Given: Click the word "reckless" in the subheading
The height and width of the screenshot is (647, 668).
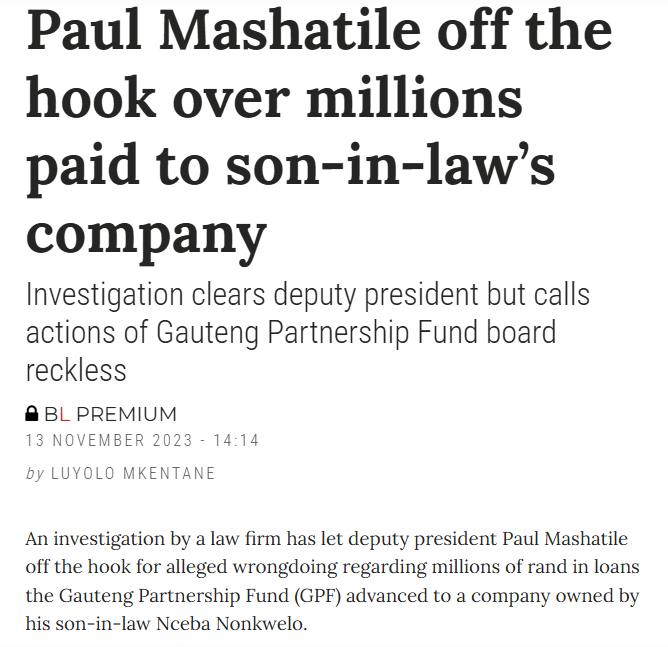Looking at the screenshot, I should coord(76,371).
